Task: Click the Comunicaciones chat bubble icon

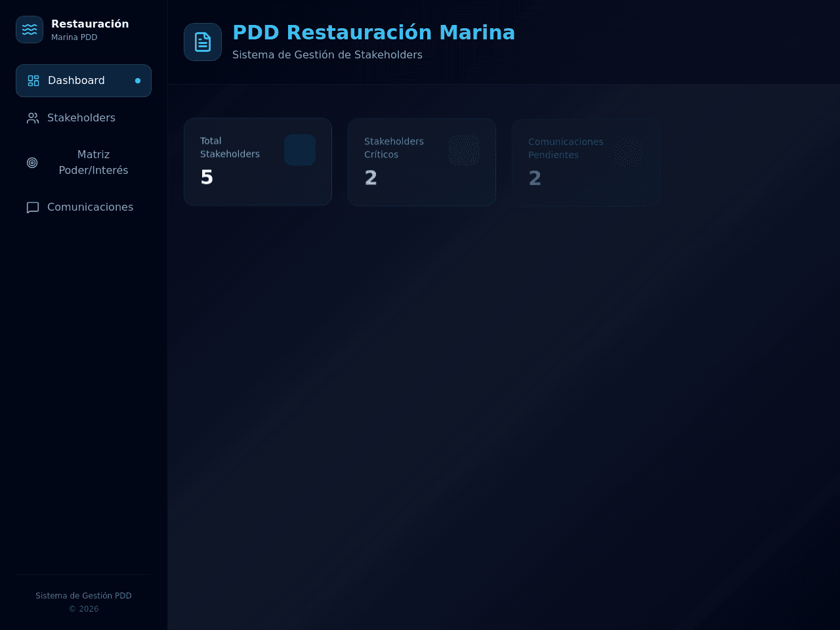Action: [33, 207]
